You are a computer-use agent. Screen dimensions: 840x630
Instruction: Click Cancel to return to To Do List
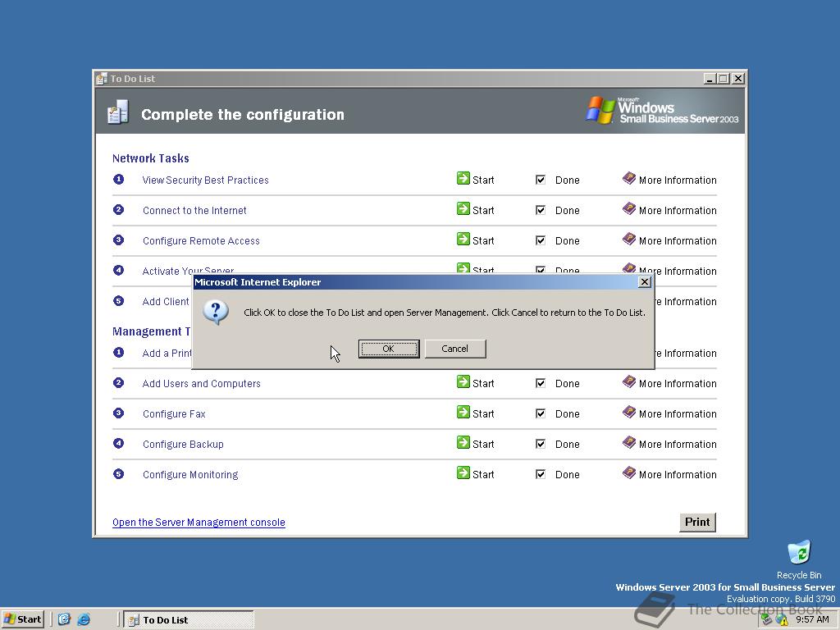point(454,349)
